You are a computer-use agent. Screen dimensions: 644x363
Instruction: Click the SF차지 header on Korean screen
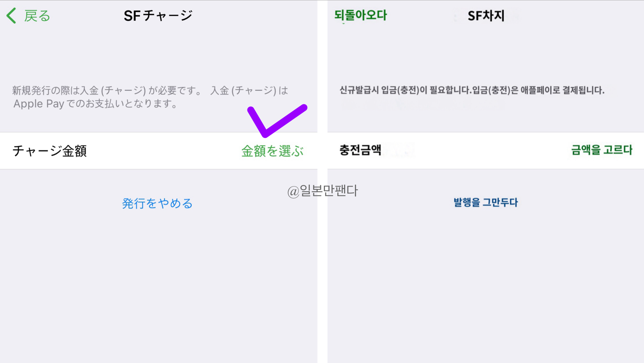click(484, 15)
